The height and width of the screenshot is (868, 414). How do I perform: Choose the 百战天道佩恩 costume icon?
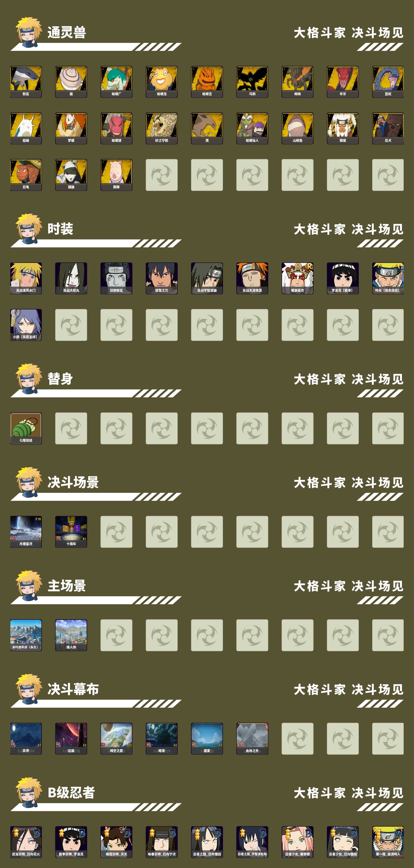tap(252, 278)
